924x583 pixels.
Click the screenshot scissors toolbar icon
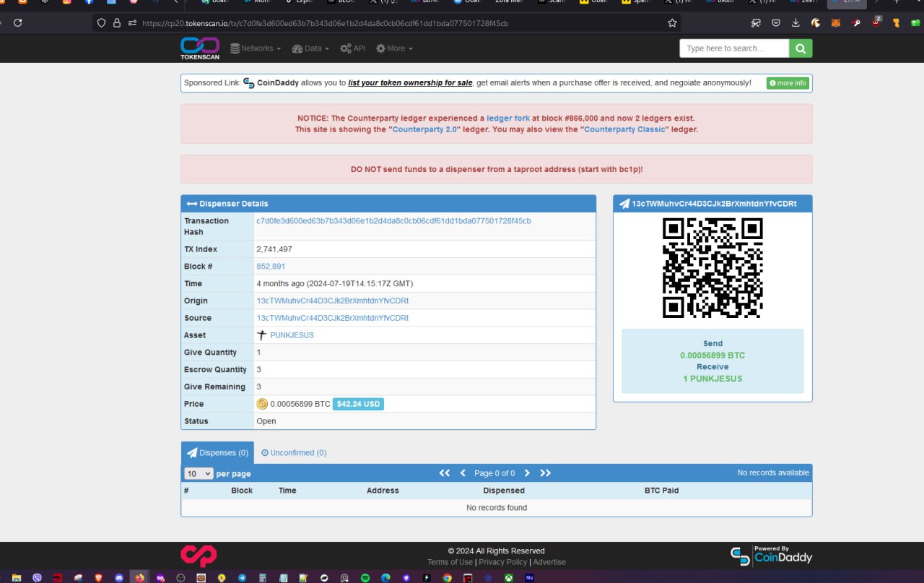pyautogui.click(x=756, y=23)
